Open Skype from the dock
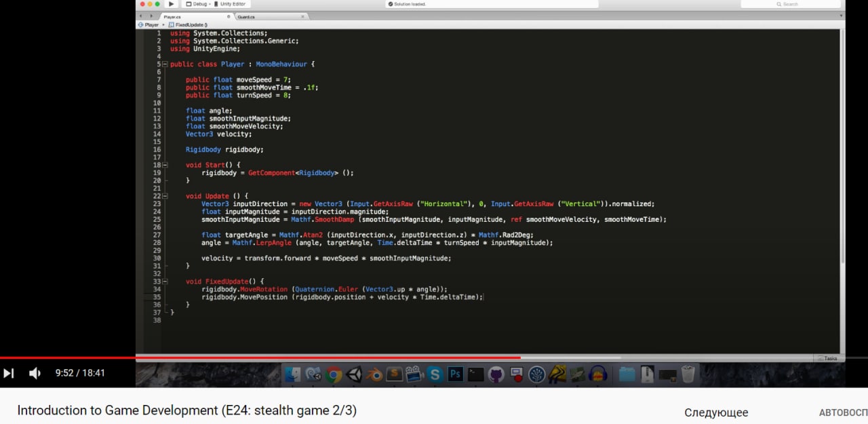Viewport: 868px width, 424px height. pos(435,374)
